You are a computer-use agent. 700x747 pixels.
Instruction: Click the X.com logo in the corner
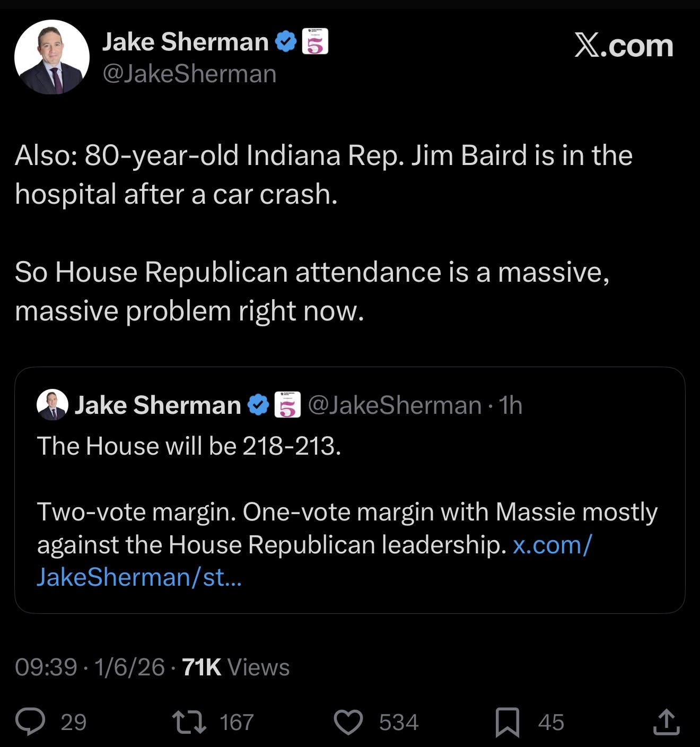coord(624,46)
